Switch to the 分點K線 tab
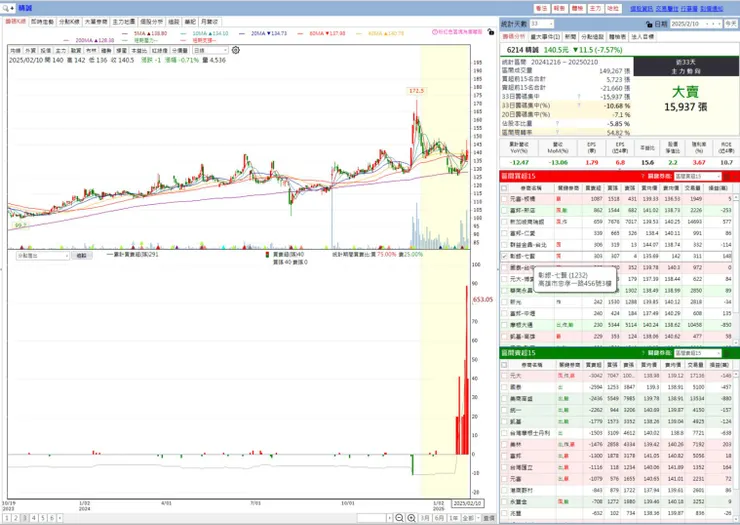Image resolution: width=740 pixels, height=525 pixels. point(69,22)
